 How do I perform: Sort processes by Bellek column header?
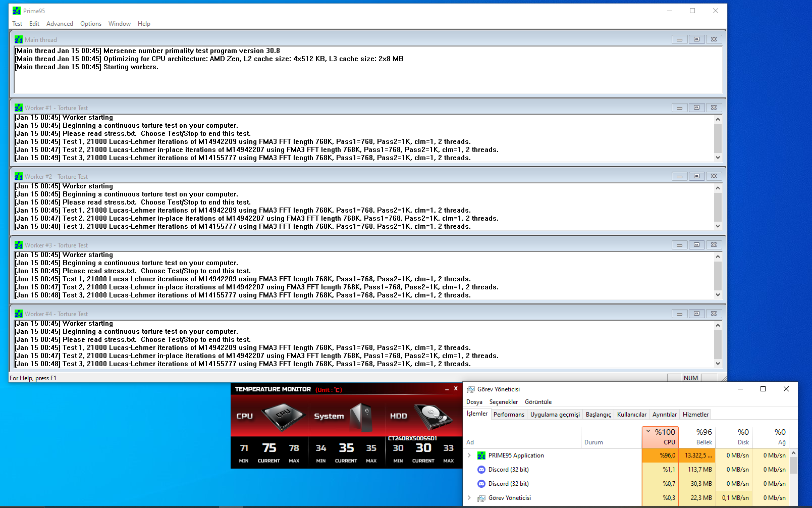[x=696, y=437]
